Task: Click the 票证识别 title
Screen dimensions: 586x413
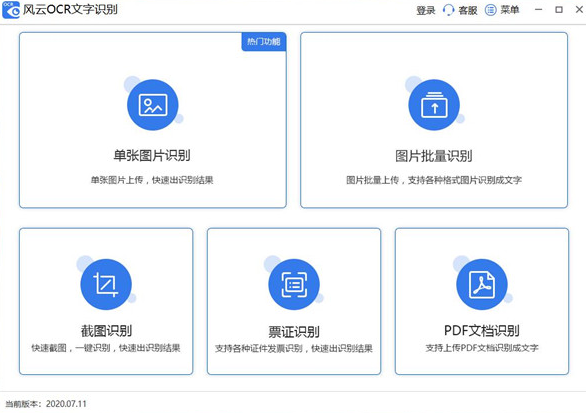Action: click(x=294, y=332)
